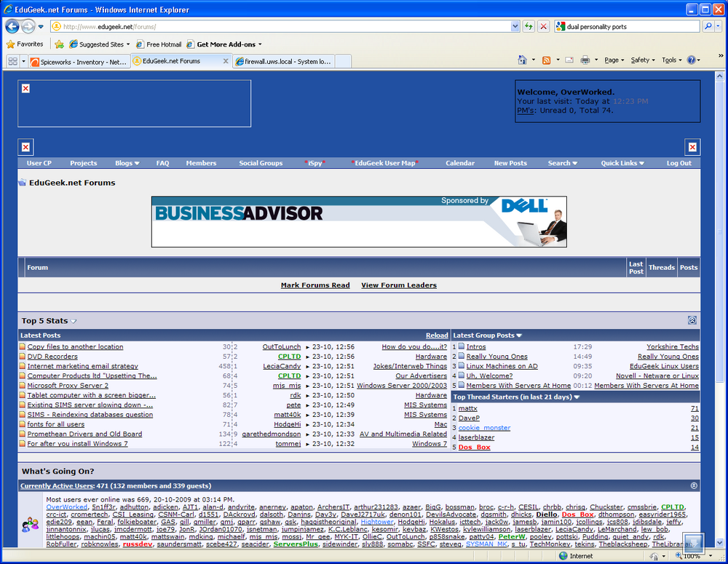Image resolution: width=728 pixels, height=564 pixels.
Task: Open Calendar in navbar
Action: [460, 163]
